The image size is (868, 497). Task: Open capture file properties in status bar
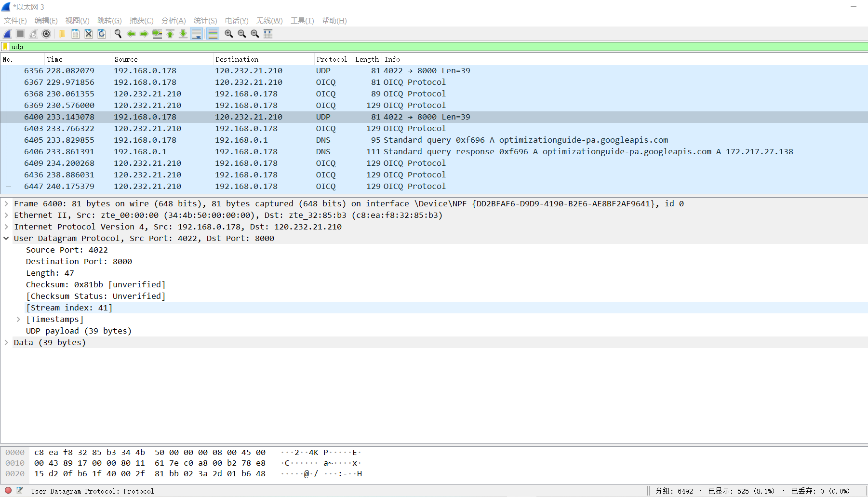(20, 491)
